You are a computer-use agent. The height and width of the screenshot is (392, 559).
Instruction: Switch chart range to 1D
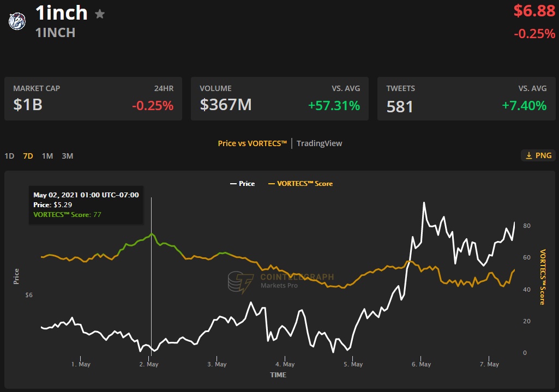tap(9, 156)
